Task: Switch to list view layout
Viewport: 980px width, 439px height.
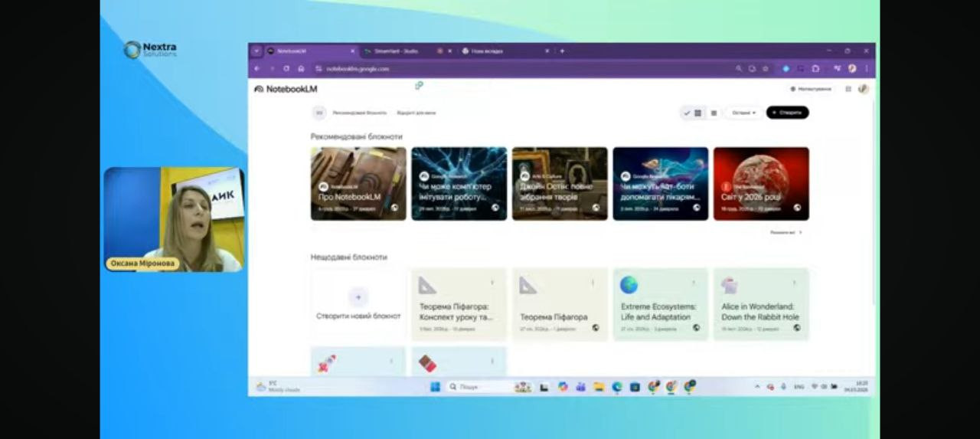Action: [x=714, y=113]
